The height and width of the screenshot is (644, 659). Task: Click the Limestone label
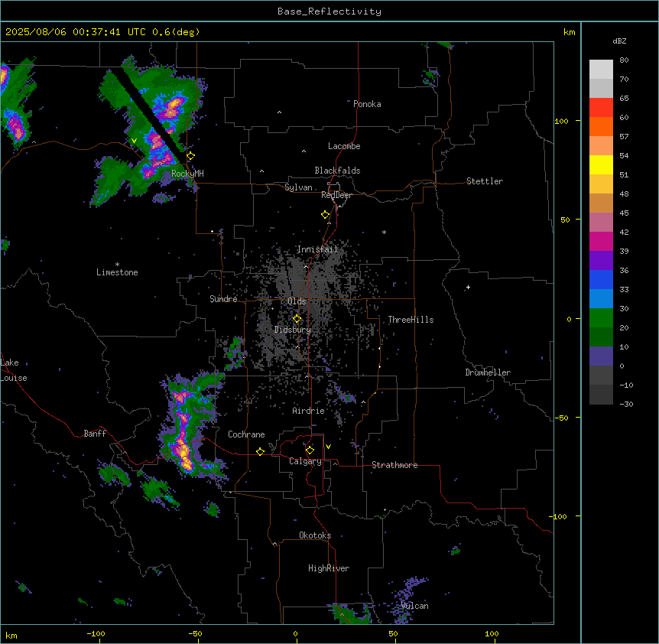click(x=117, y=272)
